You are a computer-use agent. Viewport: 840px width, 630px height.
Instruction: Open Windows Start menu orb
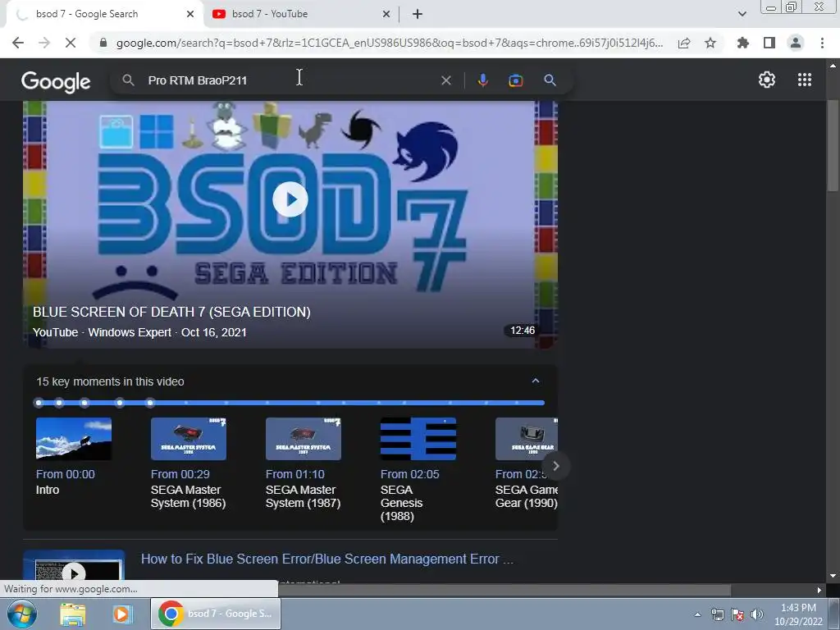(x=21, y=614)
